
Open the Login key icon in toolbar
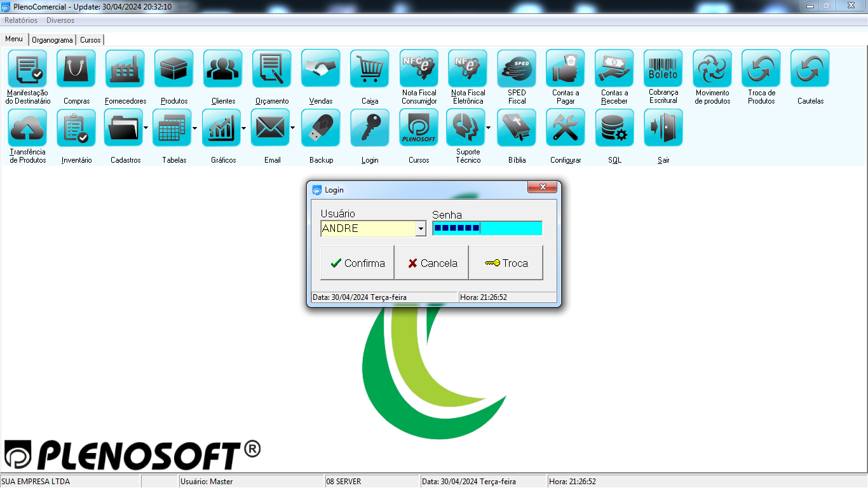370,128
